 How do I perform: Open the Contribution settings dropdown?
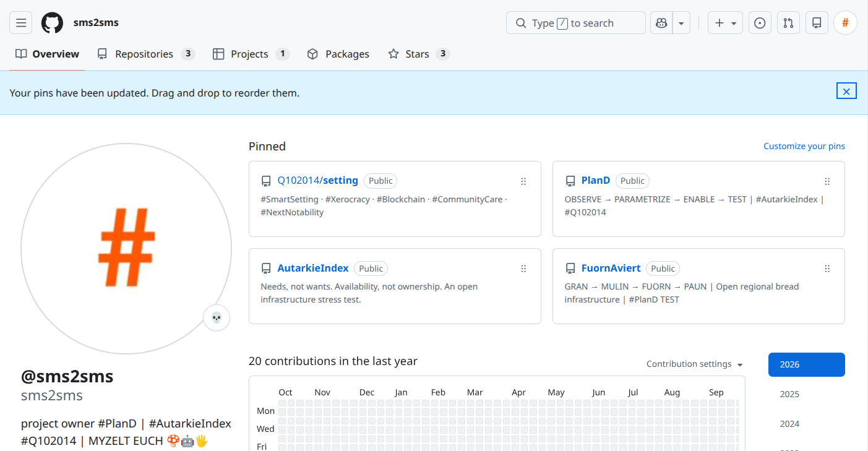pos(695,364)
